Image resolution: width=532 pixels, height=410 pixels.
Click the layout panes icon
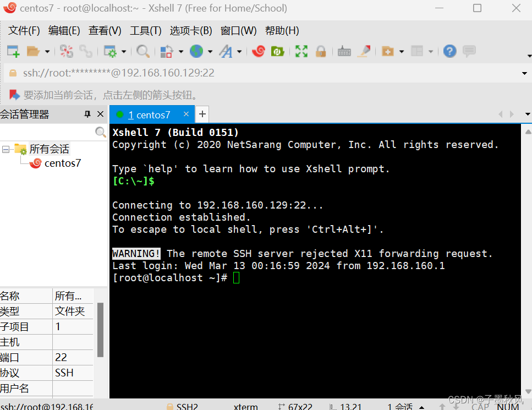[417, 52]
